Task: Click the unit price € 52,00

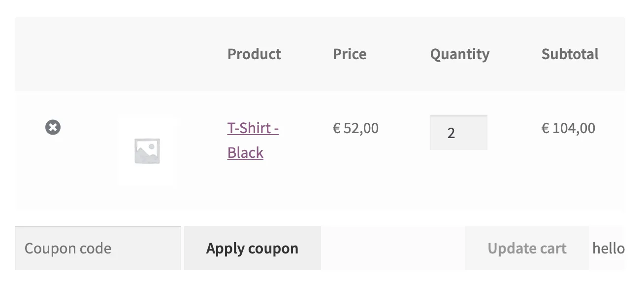Action: tap(355, 129)
